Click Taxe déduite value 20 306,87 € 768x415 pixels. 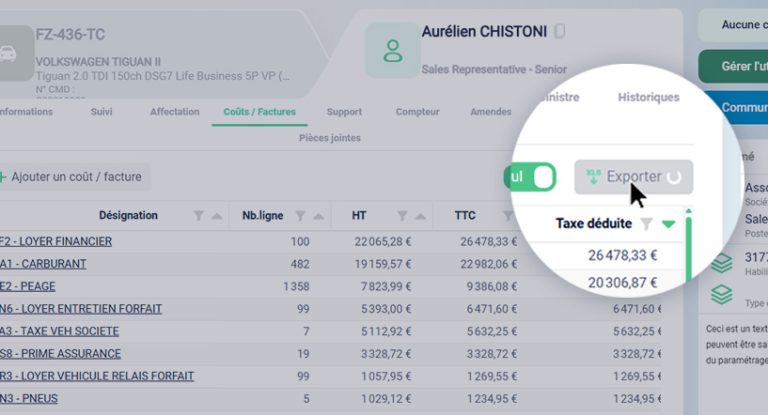623,283
